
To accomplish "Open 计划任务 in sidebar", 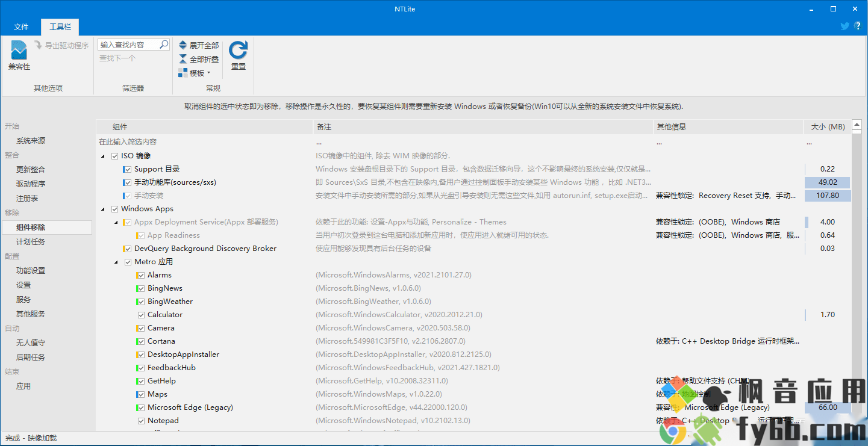I will [31, 242].
